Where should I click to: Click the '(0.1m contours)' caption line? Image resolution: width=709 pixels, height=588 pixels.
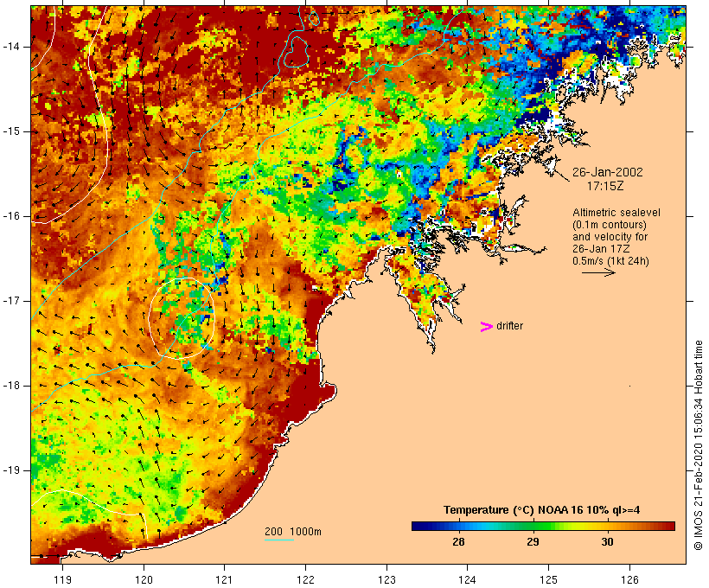click(610, 225)
